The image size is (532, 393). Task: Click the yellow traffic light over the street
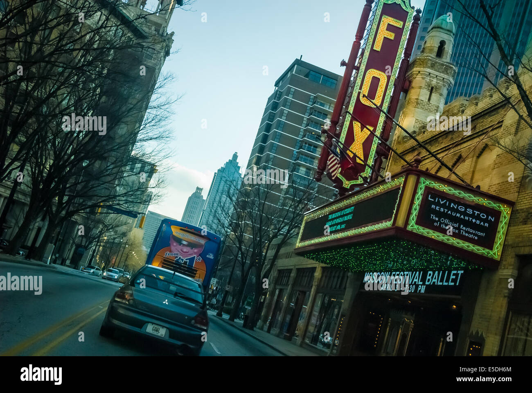click(142, 222)
